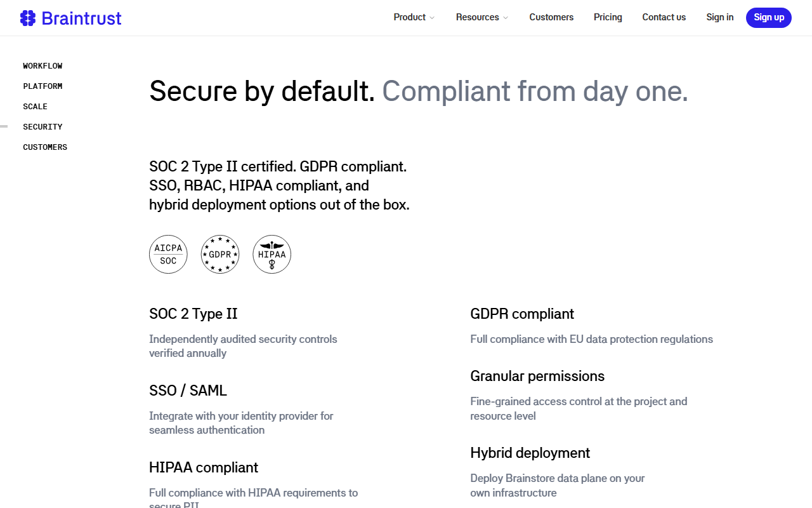Click the 'SOC 2 Type II' heading
The image size is (812, 508).
point(193,314)
